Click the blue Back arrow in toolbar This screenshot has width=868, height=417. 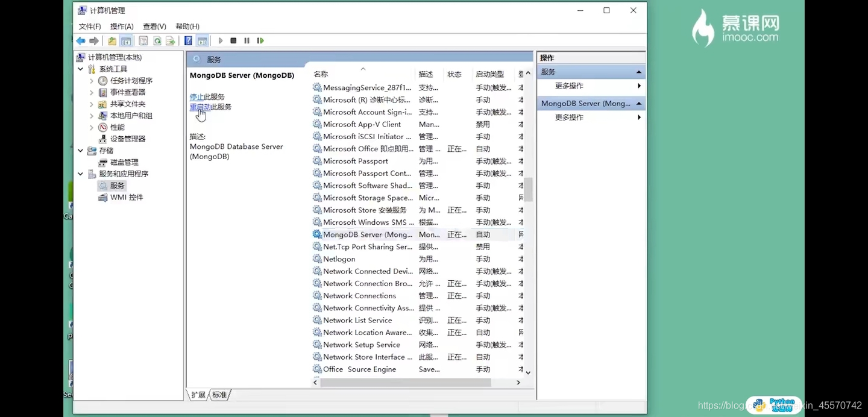tap(81, 41)
